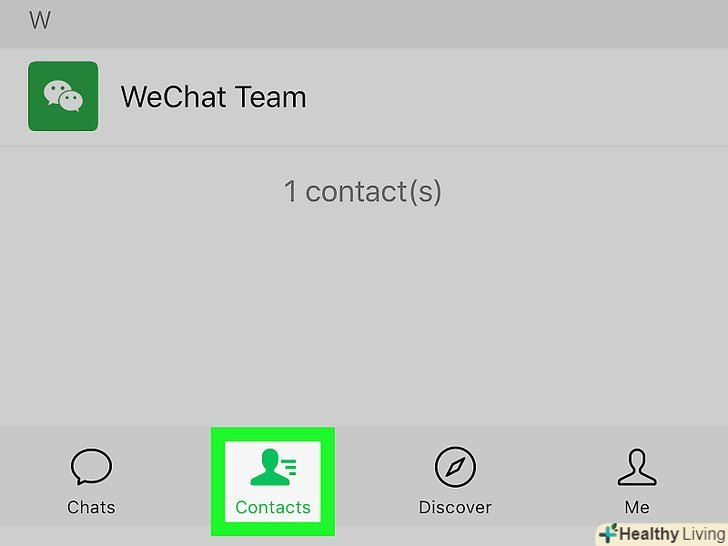Screen dimensions: 728x546
Task: Select the Contacts tab label
Action: (x=273, y=507)
